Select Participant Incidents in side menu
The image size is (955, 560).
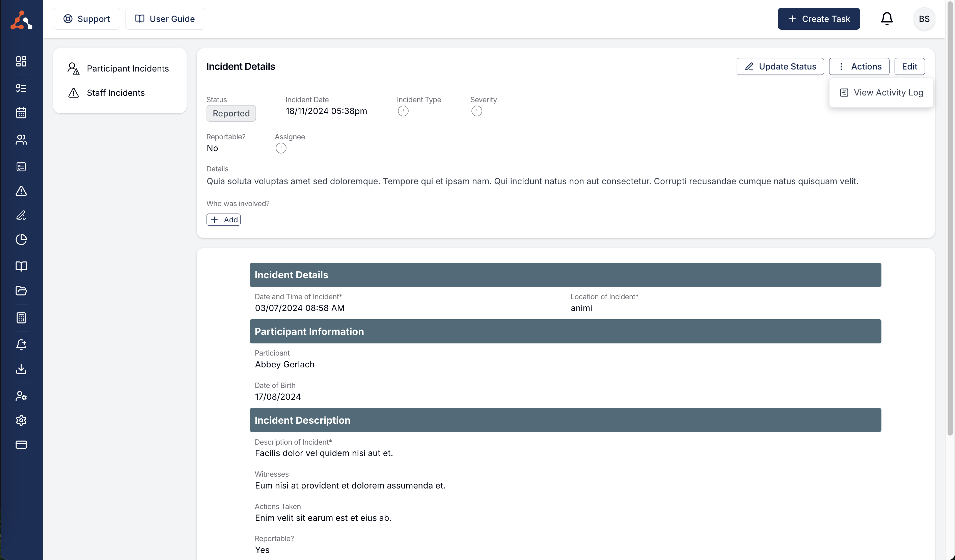pyautogui.click(x=120, y=68)
